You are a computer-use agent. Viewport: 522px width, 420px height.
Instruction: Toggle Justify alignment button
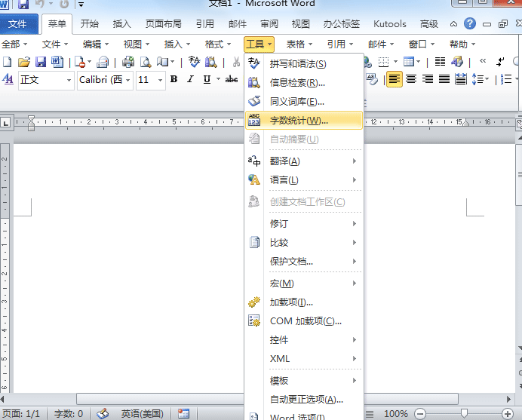[444, 79]
